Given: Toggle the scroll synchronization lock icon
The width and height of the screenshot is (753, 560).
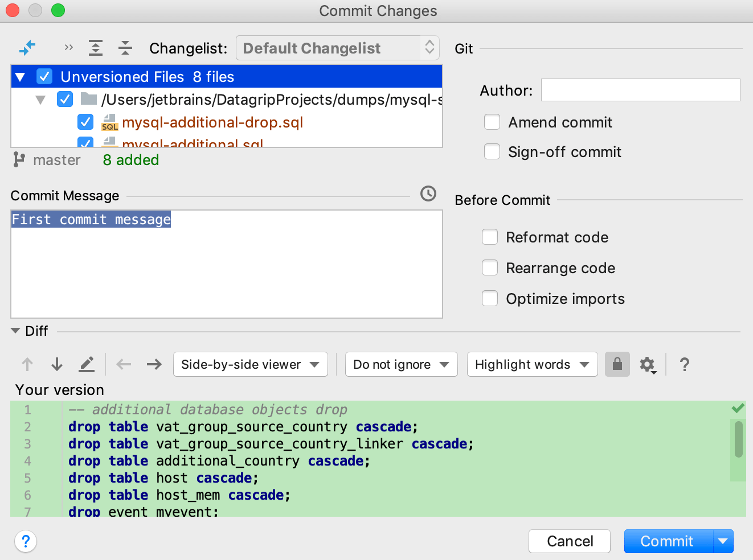Looking at the screenshot, I should [x=617, y=364].
